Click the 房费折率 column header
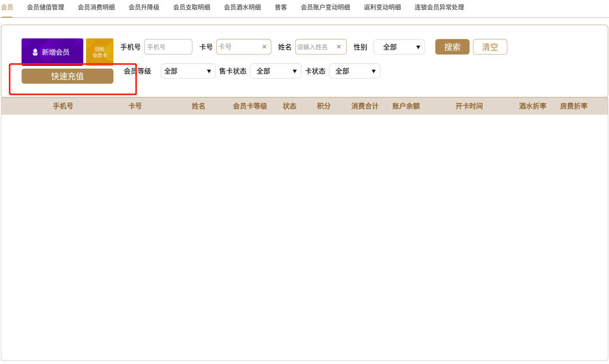This screenshot has width=609, height=364. pos(574,106)
